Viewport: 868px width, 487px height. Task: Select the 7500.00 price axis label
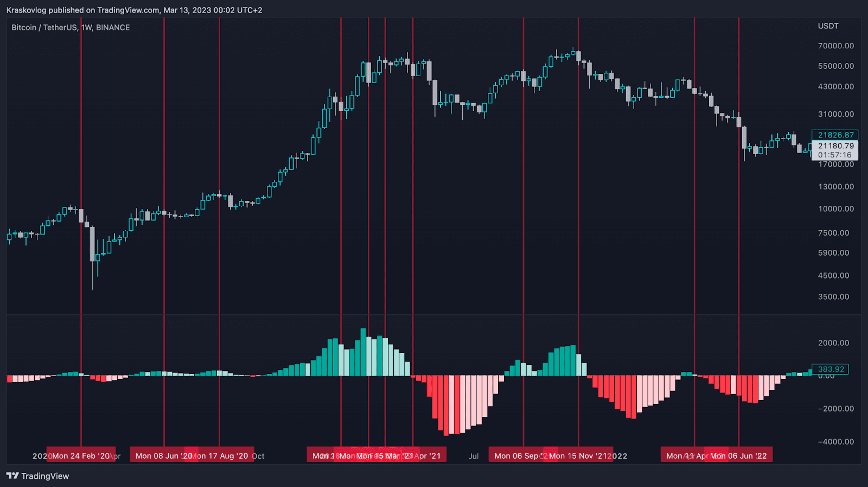coord(834,233)
